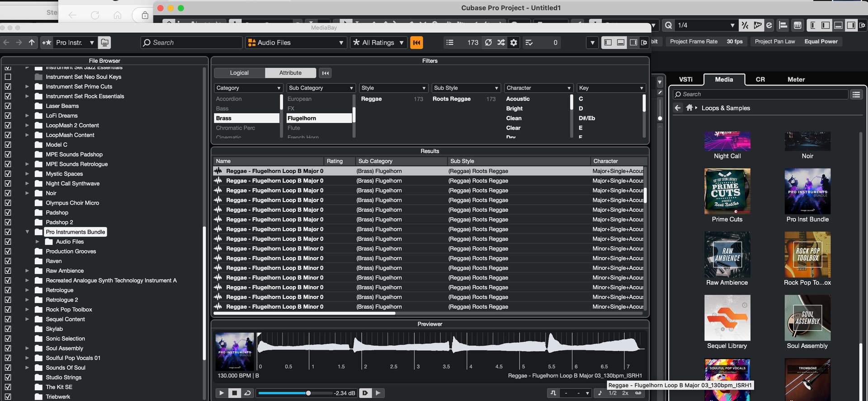868x401 pixels.
Task: Click the keyboard icon in Cubase toolbar
Action: pyautogui.click(x=797, y=25)
